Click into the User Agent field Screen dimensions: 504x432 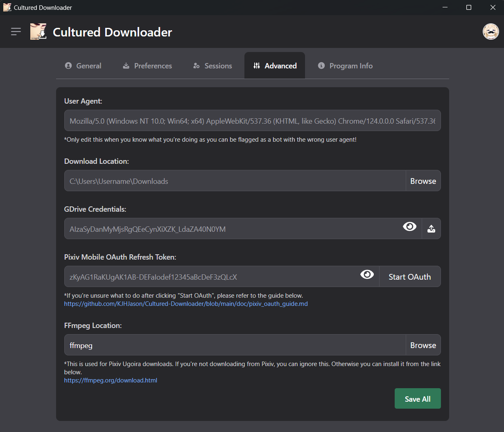tap(252, 120)
